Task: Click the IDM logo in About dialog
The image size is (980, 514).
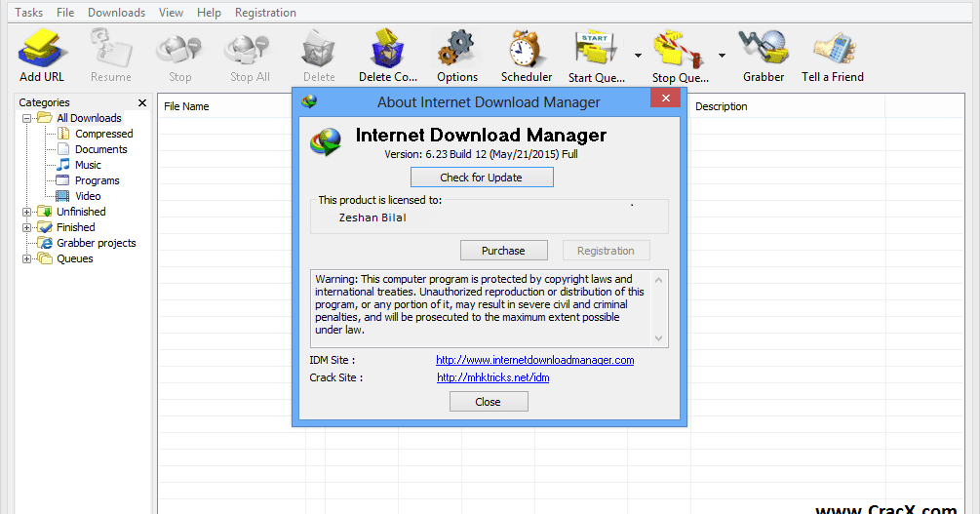Action: click(326, 141)
